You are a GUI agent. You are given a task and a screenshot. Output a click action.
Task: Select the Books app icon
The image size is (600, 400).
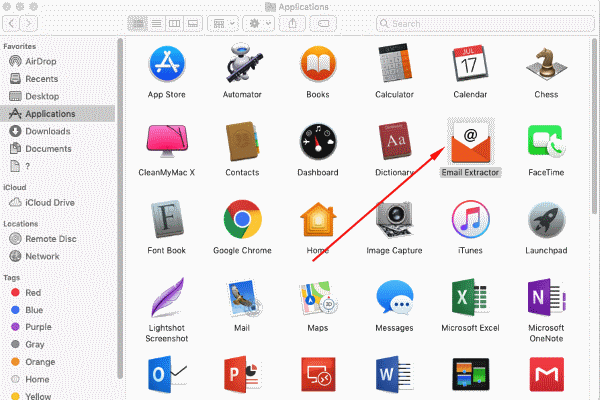[318, 64]
